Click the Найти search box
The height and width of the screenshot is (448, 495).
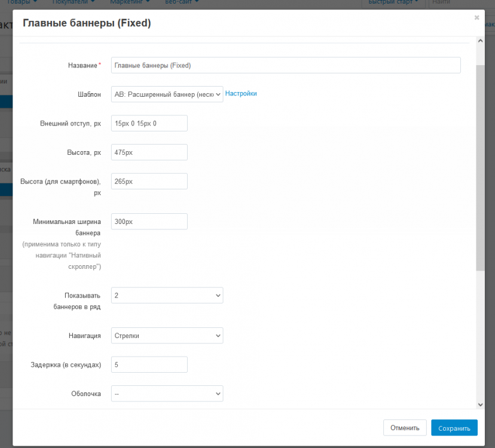pyautogui.click(x=457, y=2)
